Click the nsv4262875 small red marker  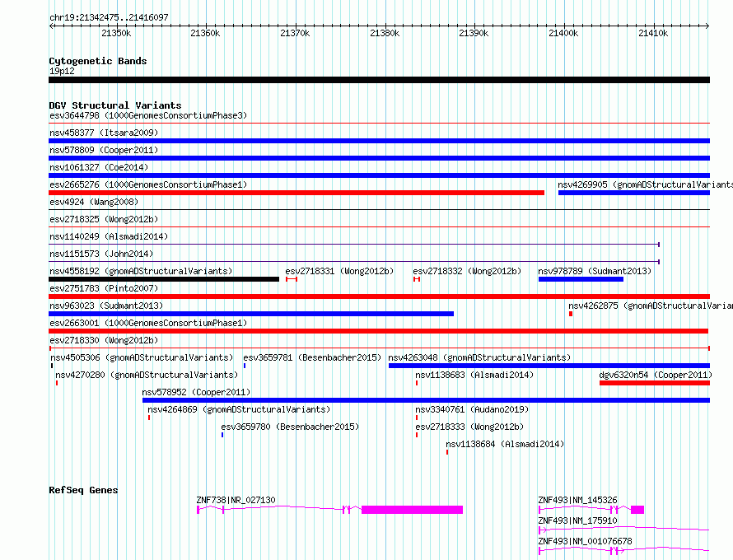[571, 314]
